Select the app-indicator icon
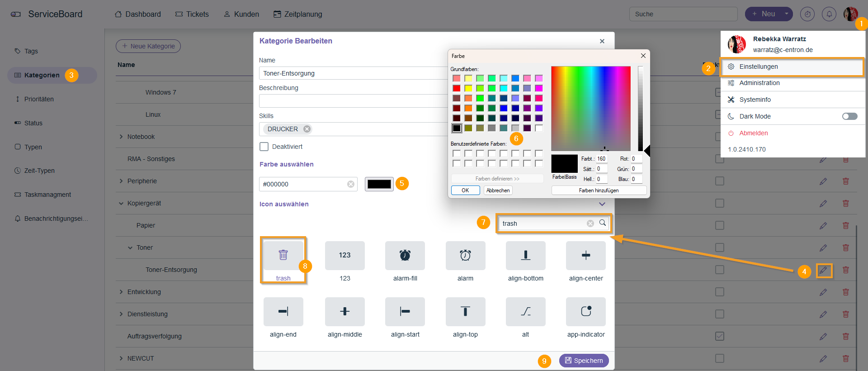This screenshot has width=868, height=371. click(x=585, y=312)
